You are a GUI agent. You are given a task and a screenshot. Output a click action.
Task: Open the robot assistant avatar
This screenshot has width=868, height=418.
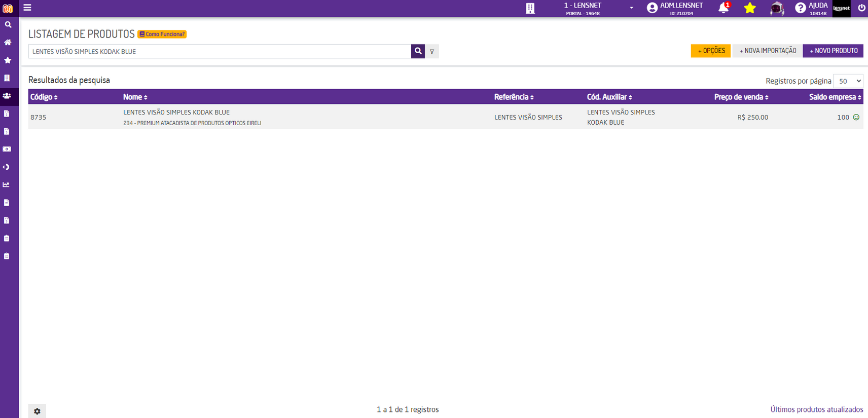tap(777, 8)
